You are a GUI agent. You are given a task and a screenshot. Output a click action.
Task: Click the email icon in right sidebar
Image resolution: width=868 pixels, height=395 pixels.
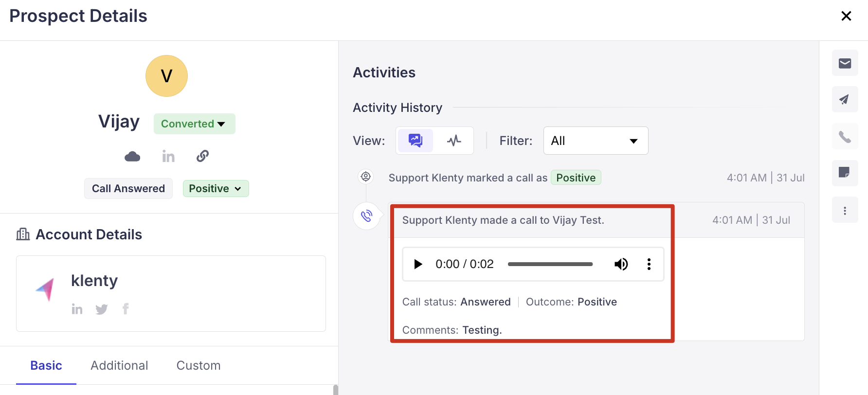(845, 63)
